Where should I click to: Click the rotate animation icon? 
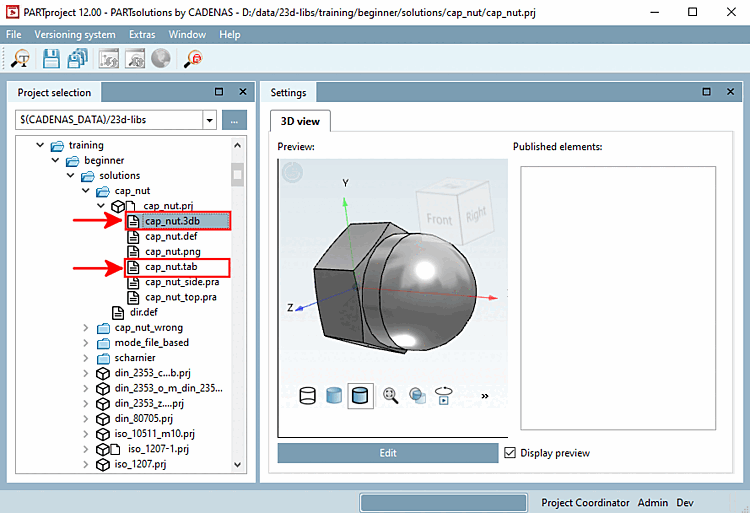tap(443, 395)
